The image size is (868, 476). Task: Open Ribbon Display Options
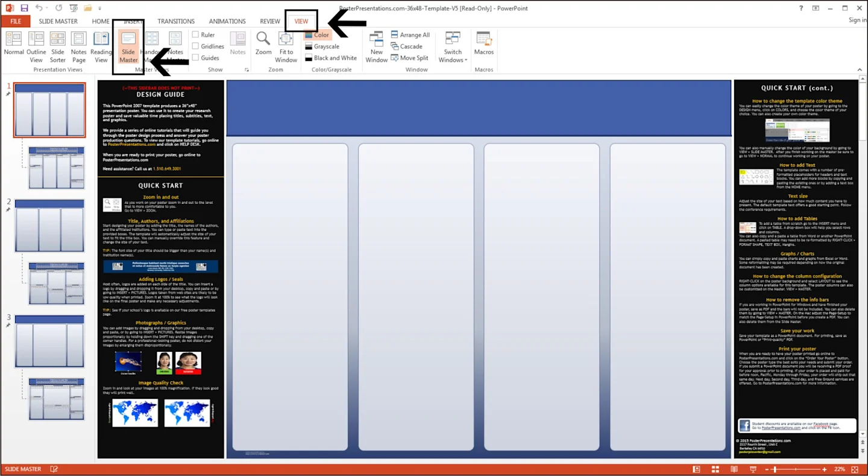point(816,8)
